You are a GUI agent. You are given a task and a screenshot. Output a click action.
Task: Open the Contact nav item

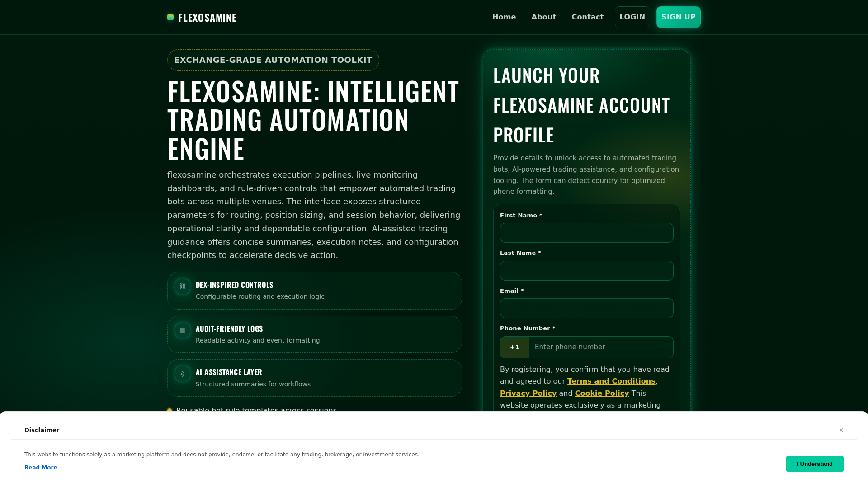[588, 17]
